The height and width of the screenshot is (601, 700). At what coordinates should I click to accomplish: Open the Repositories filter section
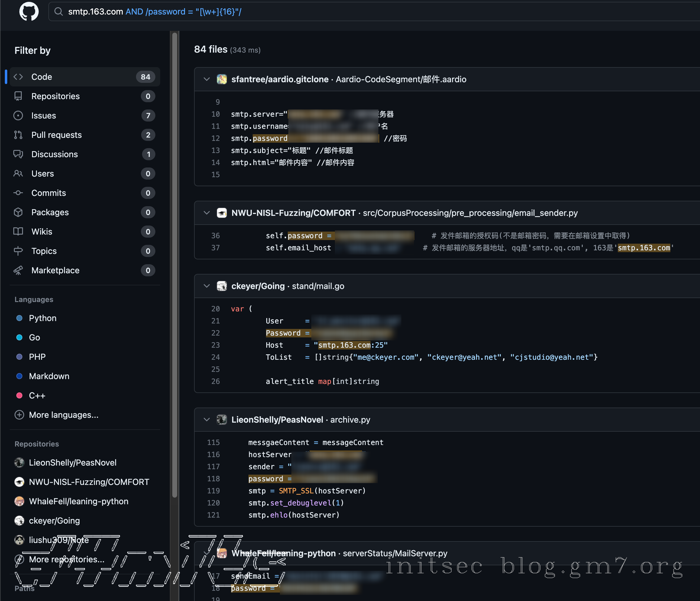click(x=56, y=96)
